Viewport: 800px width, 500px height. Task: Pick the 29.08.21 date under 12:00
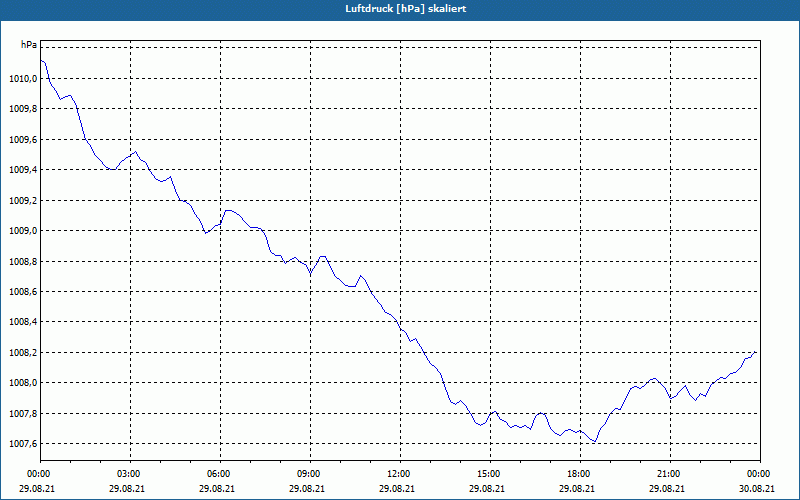pos(397,488)
